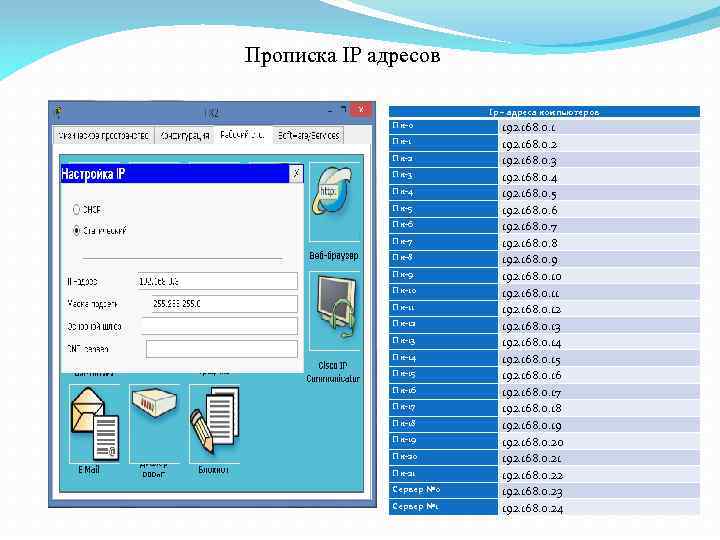Click the 192.168.0.16 address cell
This screenshot has height=540, width=720.
pyautogui.click(x=599, y=375)
